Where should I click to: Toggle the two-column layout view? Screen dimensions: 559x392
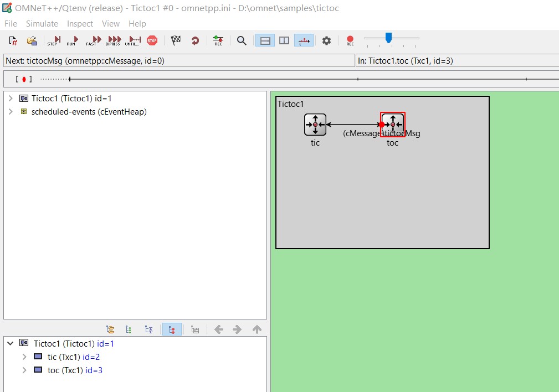coord(284,40)
